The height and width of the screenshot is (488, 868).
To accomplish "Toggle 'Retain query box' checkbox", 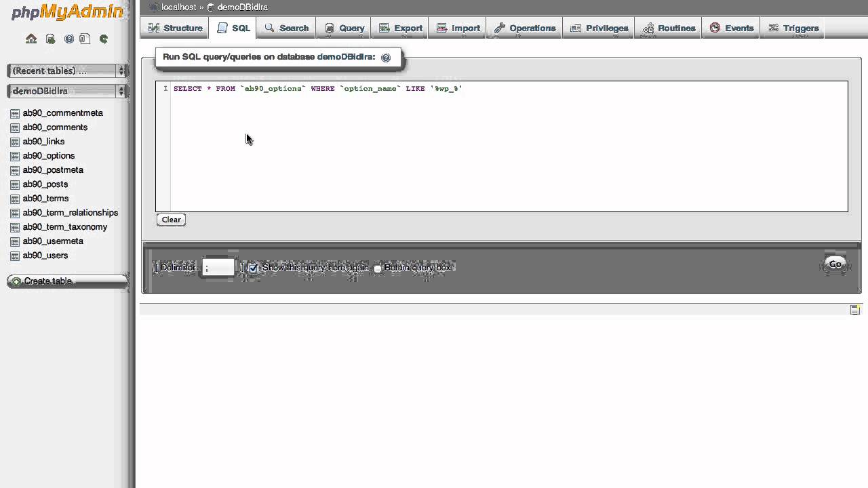I will point(378,268).
